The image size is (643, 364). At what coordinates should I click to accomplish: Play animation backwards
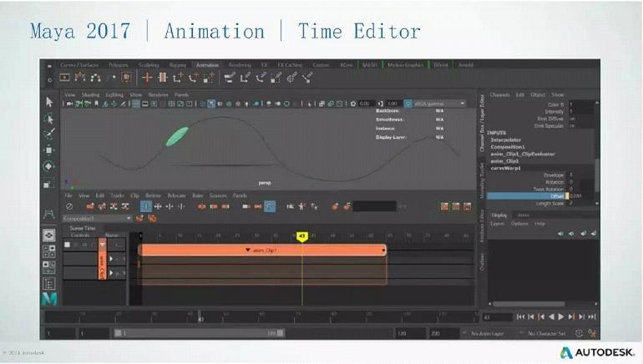551,317
